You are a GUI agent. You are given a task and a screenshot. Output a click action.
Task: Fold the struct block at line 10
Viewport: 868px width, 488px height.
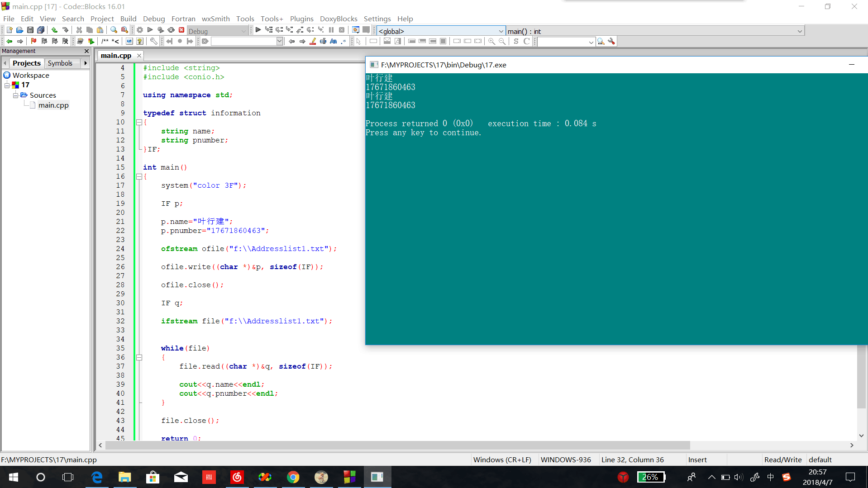pyautogui.click(x=139, y=122)
